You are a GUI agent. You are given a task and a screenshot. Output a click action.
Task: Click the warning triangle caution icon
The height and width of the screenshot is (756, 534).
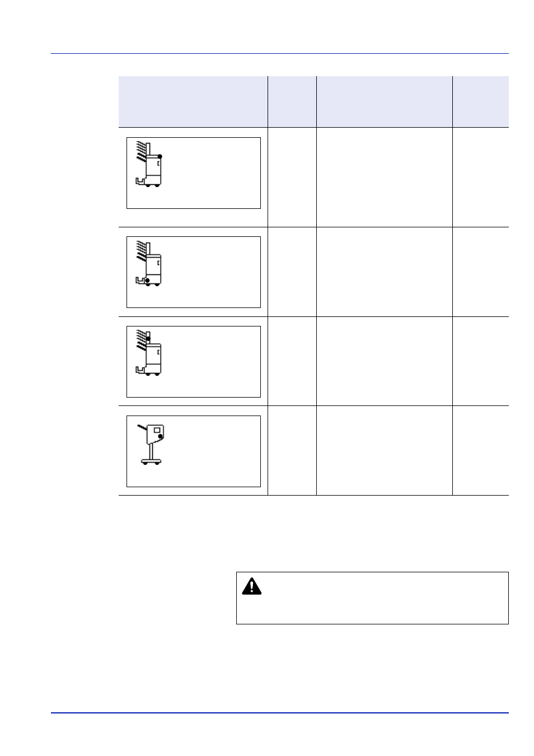coord(252,586)
